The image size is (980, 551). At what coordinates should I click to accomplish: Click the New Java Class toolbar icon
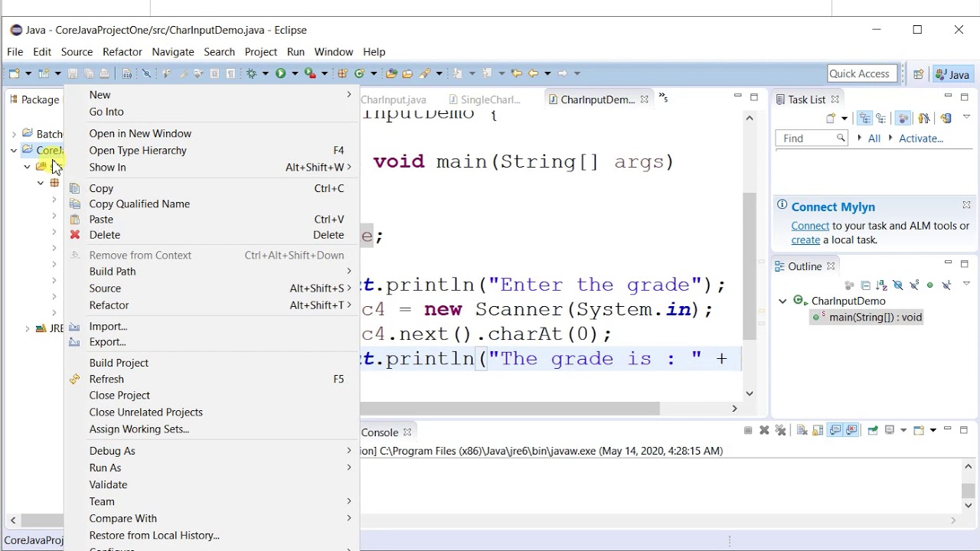coord(359,73)
